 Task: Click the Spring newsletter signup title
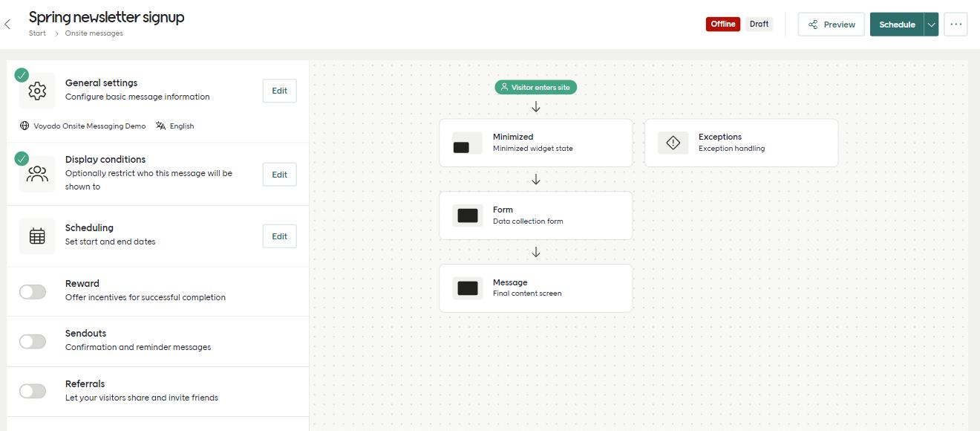pos(107,17)
